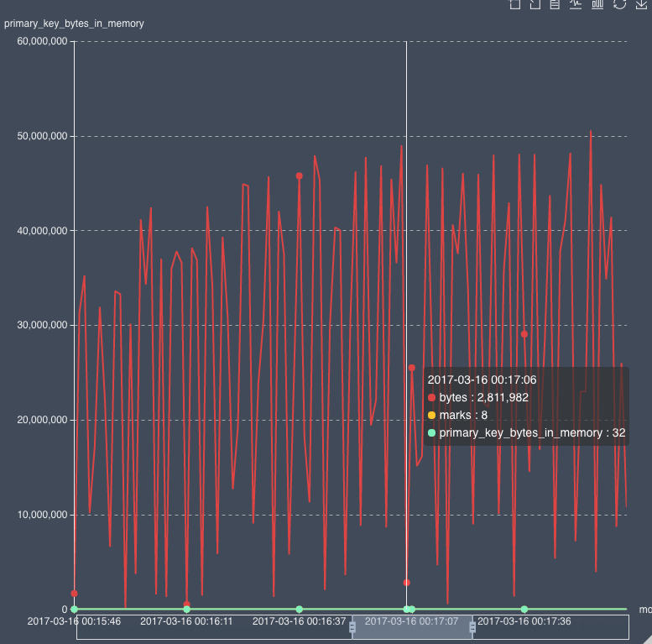
Task: Click the zoom reset (back) icon
Action: pyautogui.click(x=535, y=4)
